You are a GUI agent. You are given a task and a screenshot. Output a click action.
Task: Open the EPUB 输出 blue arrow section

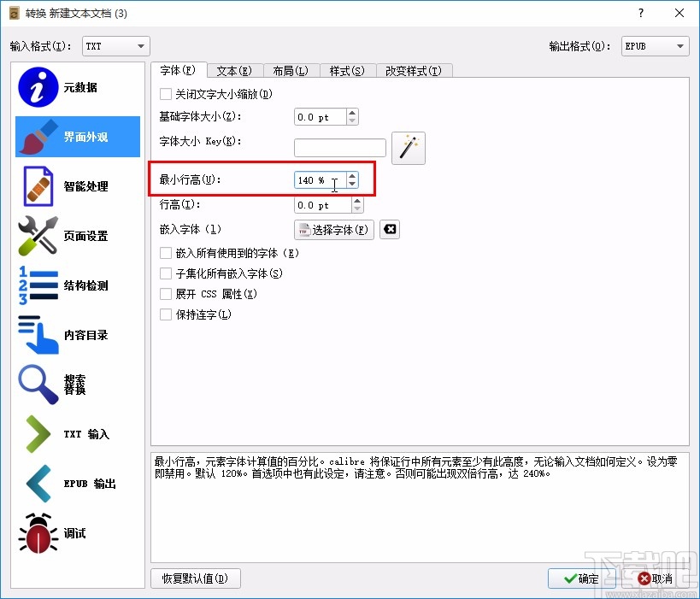(x=78, y=484)
